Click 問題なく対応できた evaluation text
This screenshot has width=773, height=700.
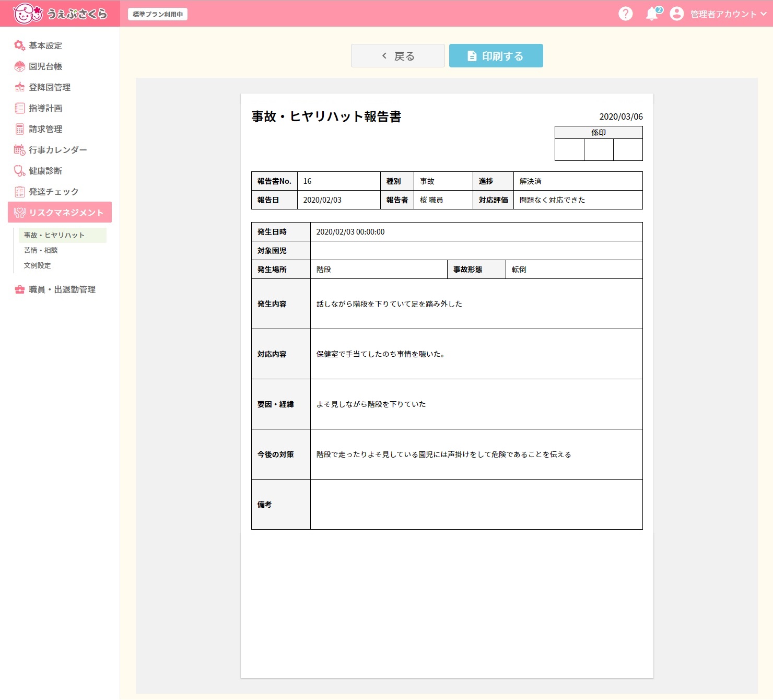(x=552, y=200)
